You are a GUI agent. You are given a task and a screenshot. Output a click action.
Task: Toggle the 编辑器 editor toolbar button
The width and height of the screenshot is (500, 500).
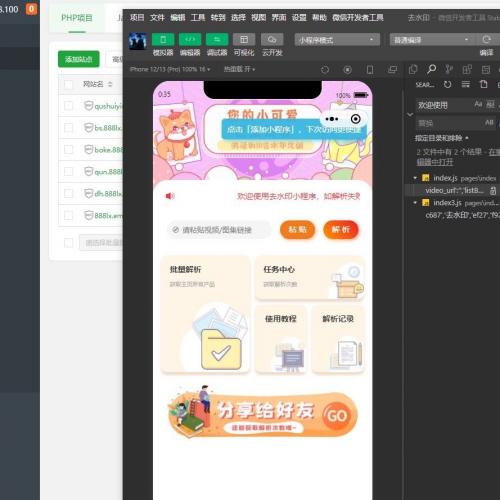click(190, 40)
